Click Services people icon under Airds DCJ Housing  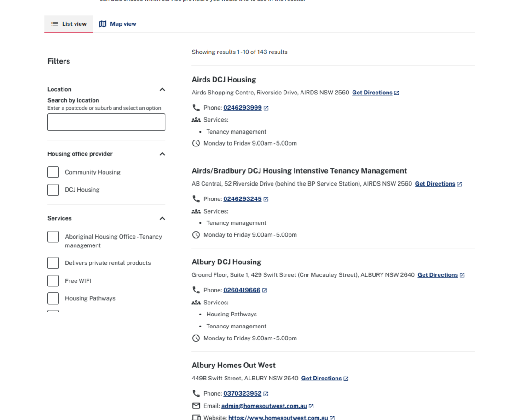196,120
